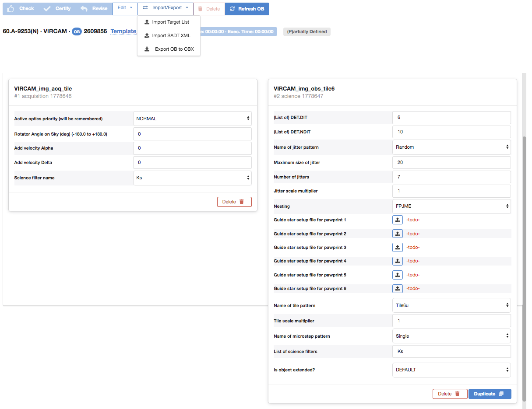
Task: Click the OB badge icon near 2609856
Action: pyautogui.click(x=77, y=32)
